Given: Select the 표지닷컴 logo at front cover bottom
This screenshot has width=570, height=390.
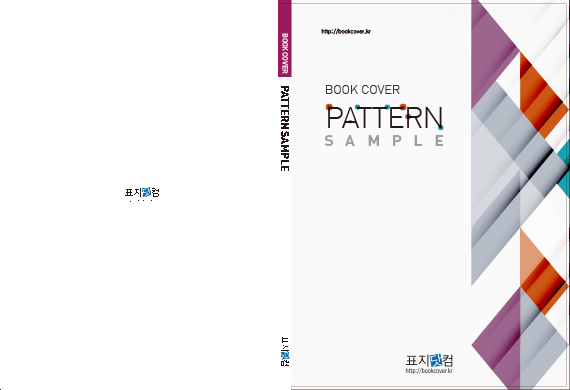Looking at the screenshot, I should click(x=429, y=361).
